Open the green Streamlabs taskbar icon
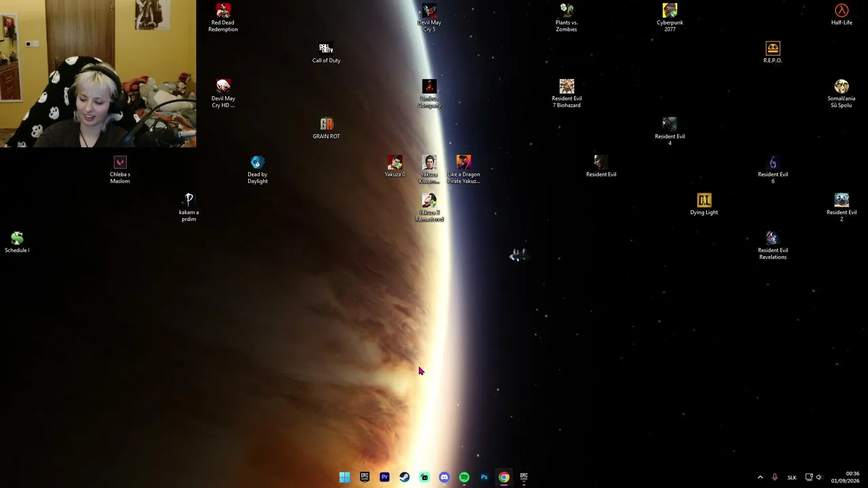 [425, 477]
